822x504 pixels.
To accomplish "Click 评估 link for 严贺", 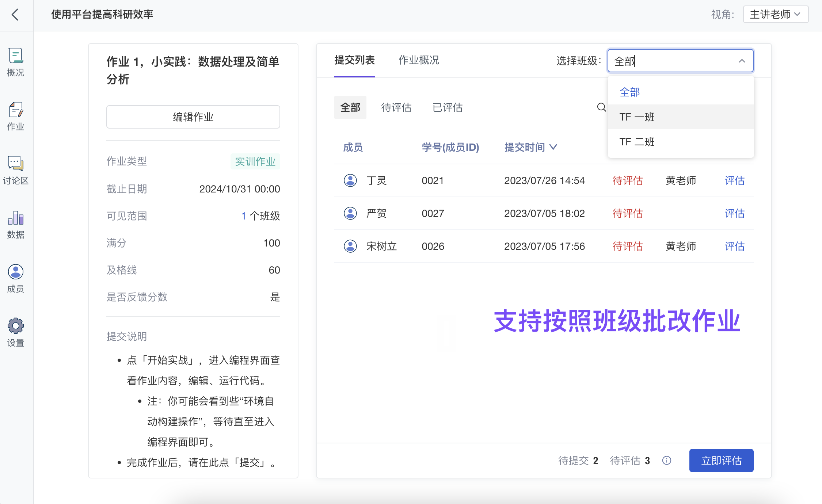I will click(x=734, y=213).
